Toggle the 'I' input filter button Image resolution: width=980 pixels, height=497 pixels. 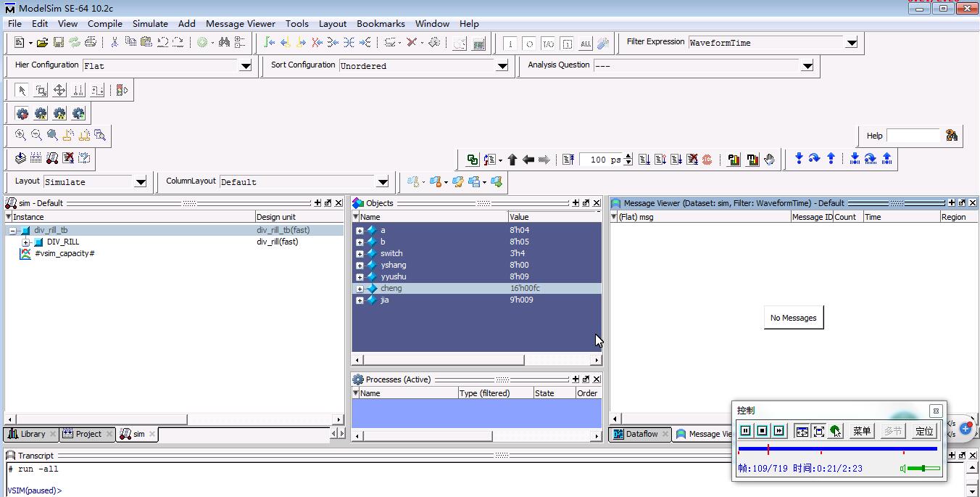(x=510, y=44)
